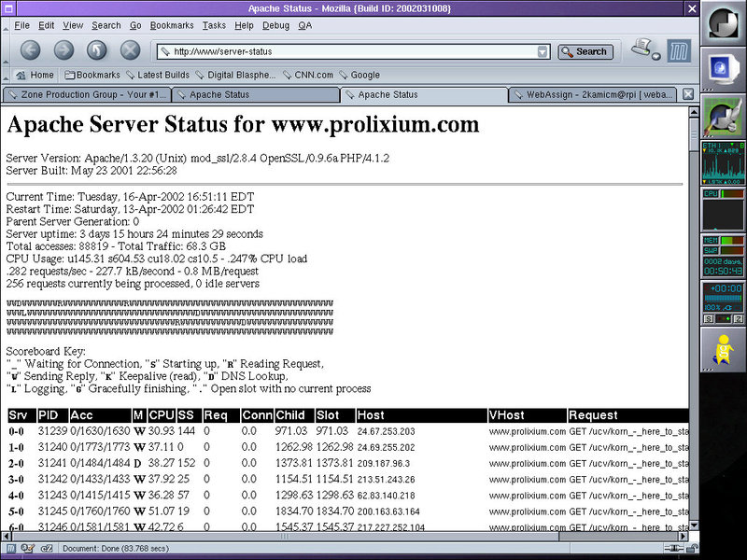Click the CPU load monitor dockapp
This screenshot has width=747, height=560.
coord(723,209)
